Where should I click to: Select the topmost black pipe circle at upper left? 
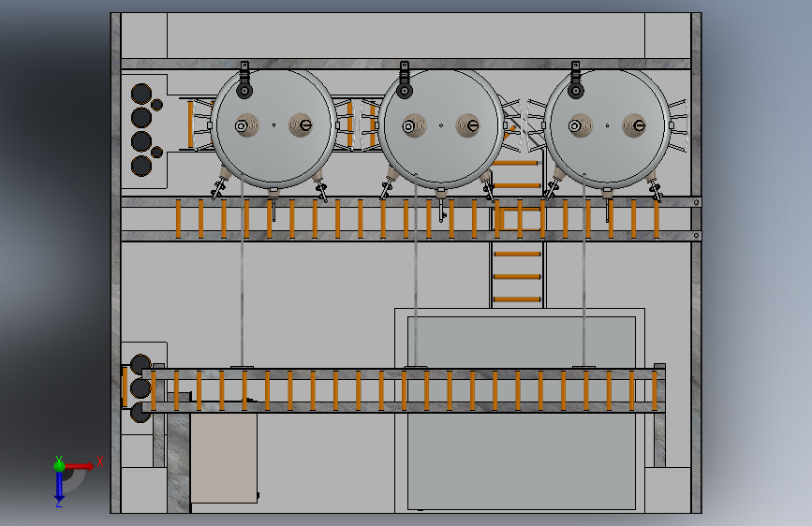tap(141, 95)
